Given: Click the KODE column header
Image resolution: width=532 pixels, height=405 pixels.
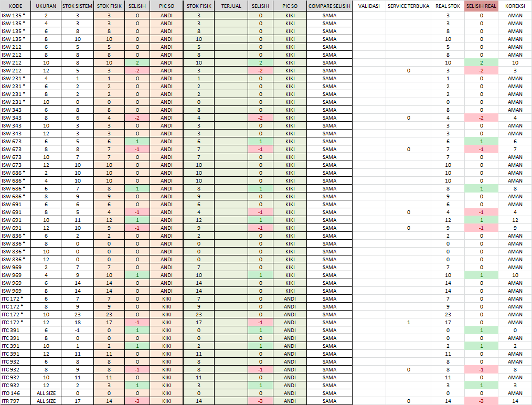Looking at the screenshot, I should 16,6.
